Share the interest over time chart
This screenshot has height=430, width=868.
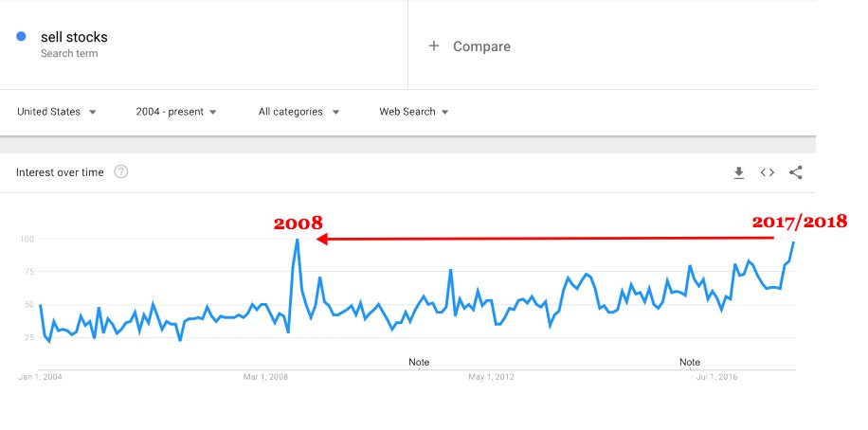click(x=796, y=172)
